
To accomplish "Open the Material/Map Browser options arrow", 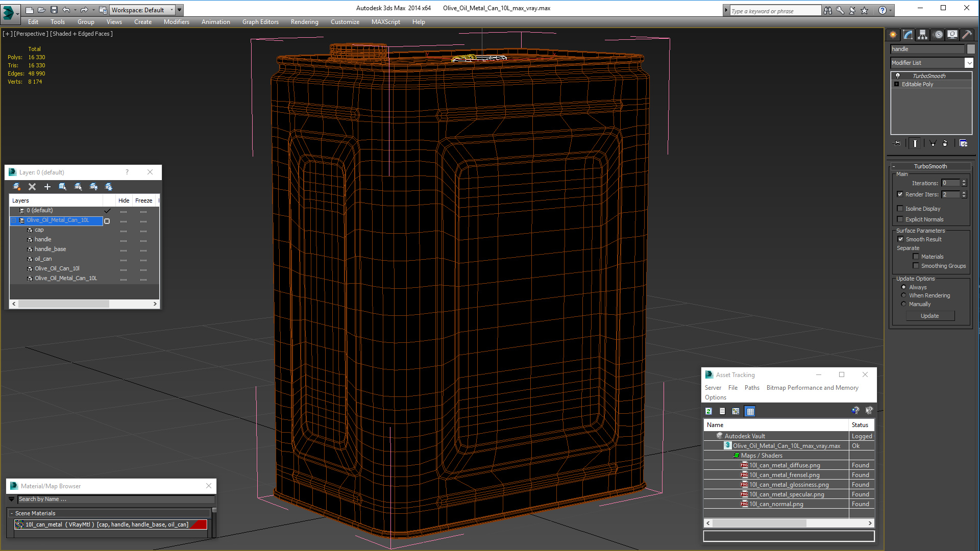I will point(12,499).
